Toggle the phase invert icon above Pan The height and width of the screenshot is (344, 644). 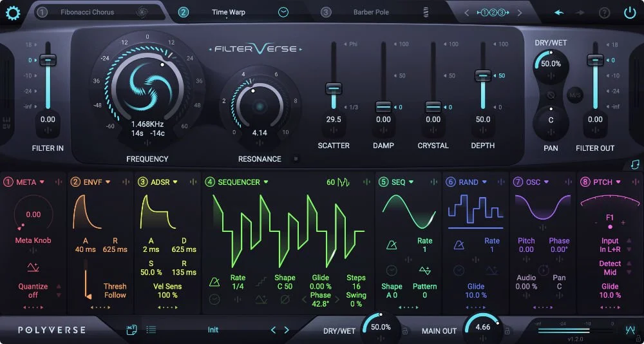point(551,95)
